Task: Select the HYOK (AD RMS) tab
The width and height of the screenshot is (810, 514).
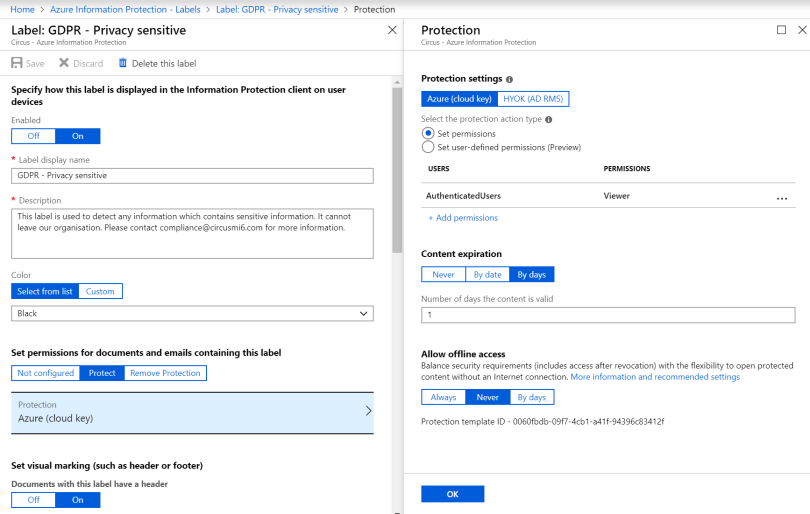Action: [533, 98]
